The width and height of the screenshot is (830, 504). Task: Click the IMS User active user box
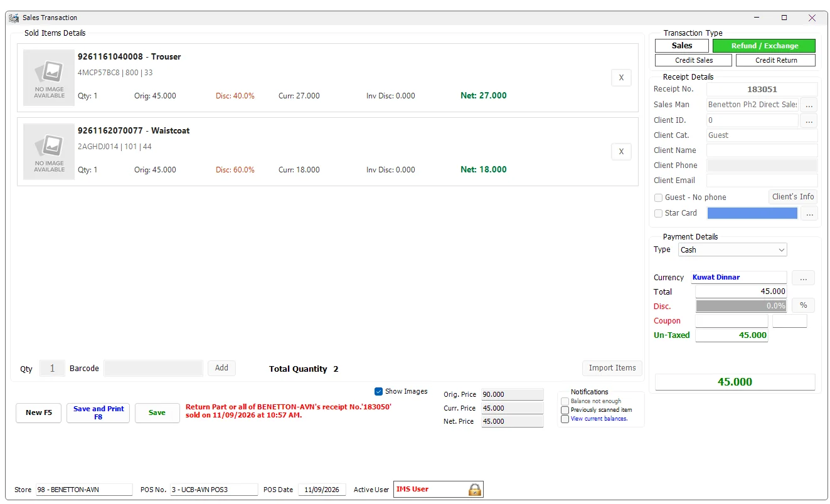click(x=439, y=490)
